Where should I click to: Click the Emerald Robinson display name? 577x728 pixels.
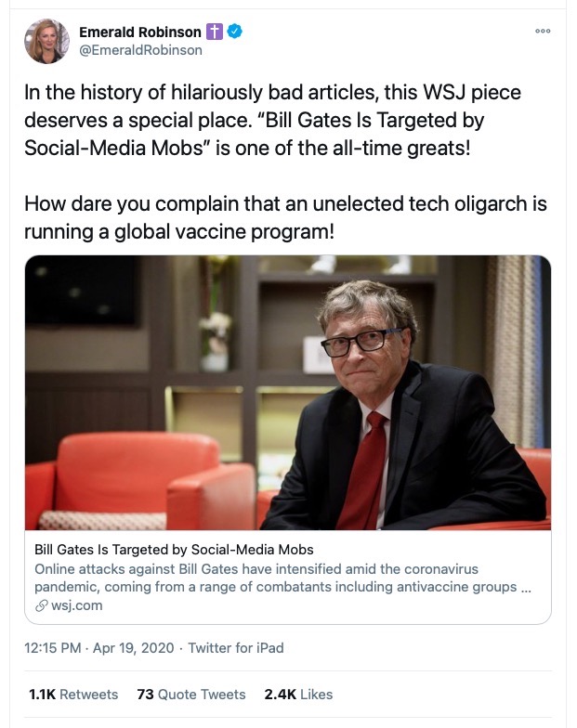(140, 32)
